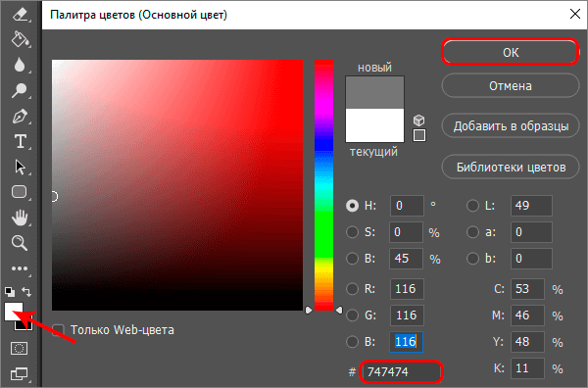Click the G field showing 116
588x388 pixels.
point(407,315)
